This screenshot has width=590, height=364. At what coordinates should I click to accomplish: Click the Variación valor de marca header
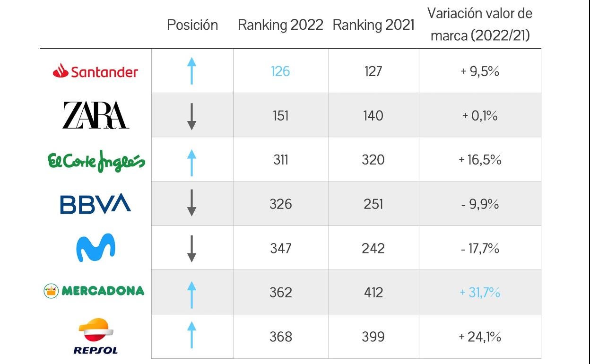point(480,25)
